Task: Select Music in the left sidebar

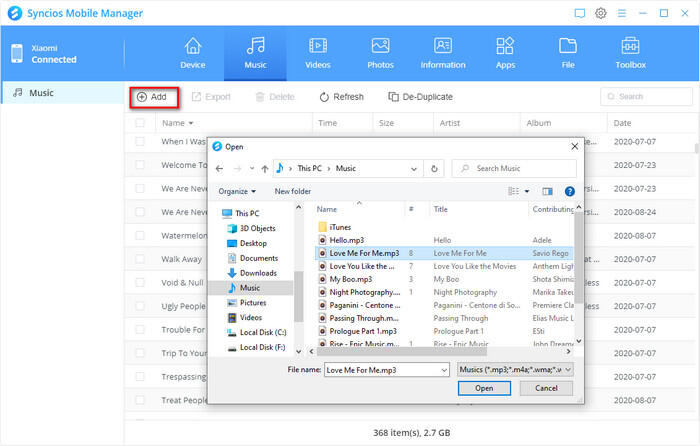Action: point(42,94)
